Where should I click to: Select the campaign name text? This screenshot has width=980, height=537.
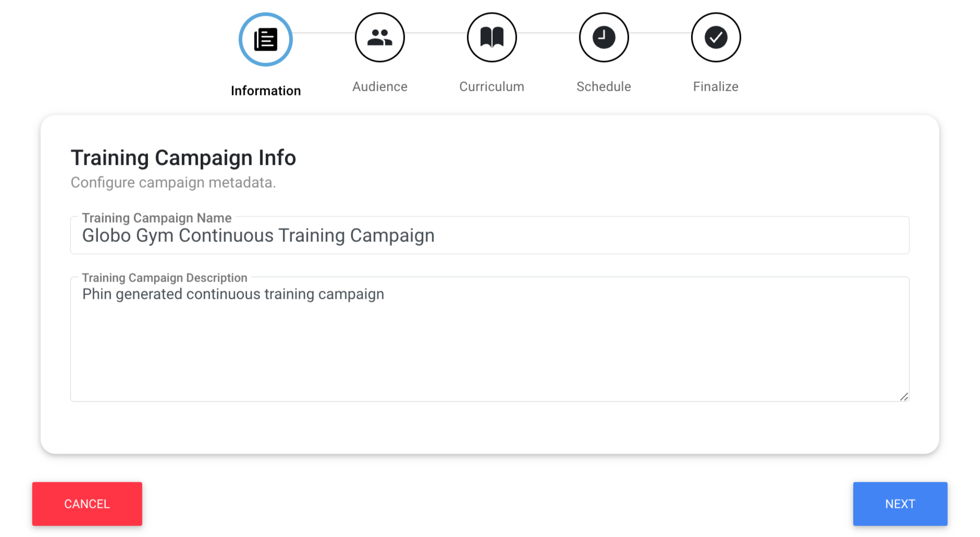click(x=258, y=236)
